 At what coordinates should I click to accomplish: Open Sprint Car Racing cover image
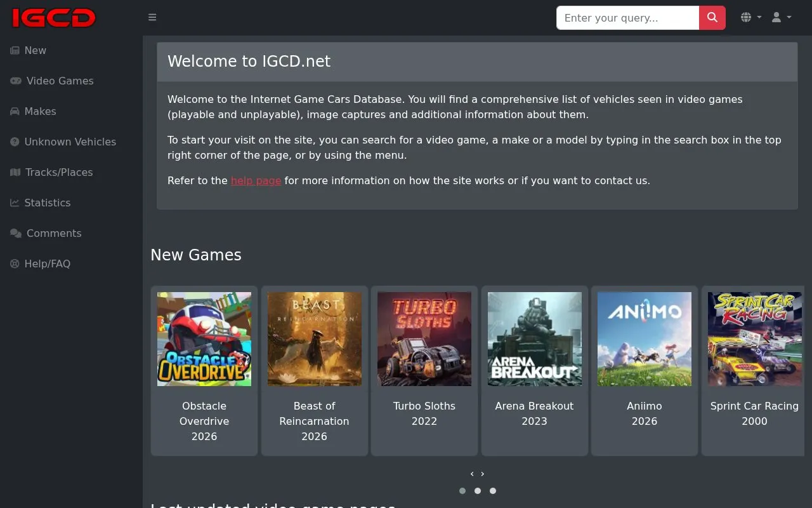755,339
